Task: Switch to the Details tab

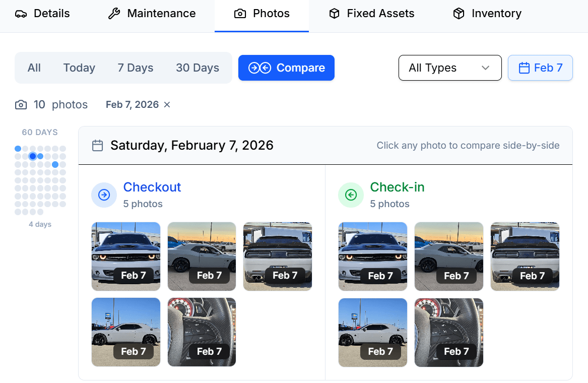Action: click(x=42, y=14)
